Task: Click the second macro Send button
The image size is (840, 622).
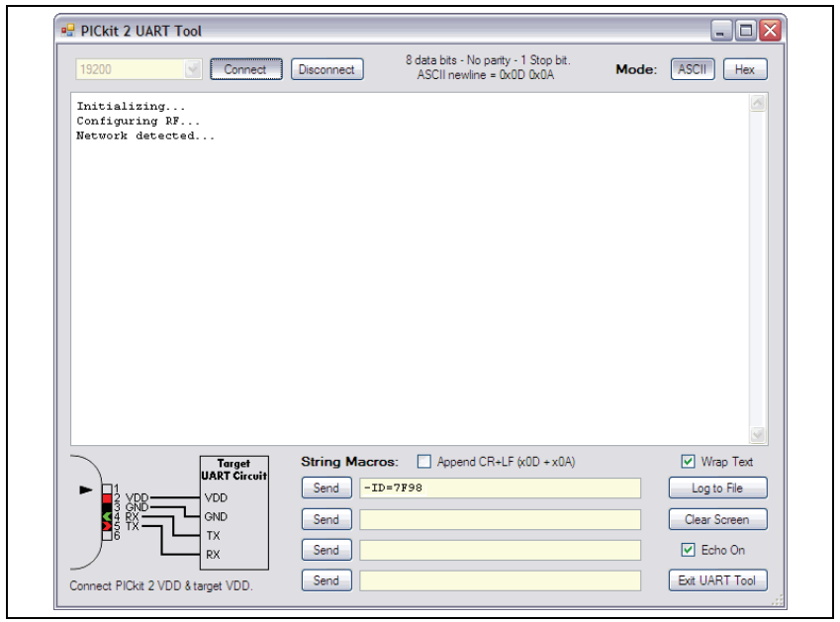Action: pyautogui.click(x=327, y=519)
